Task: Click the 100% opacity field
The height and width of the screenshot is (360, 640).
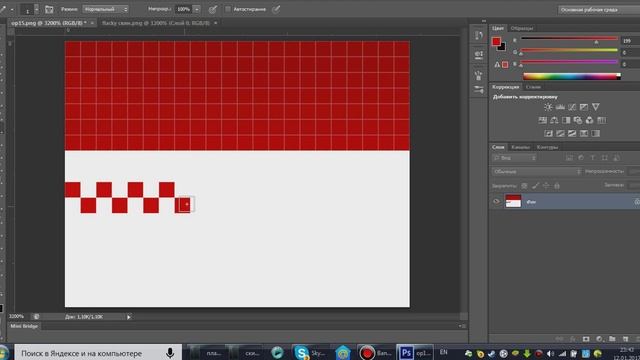Action: click(183, 9)
